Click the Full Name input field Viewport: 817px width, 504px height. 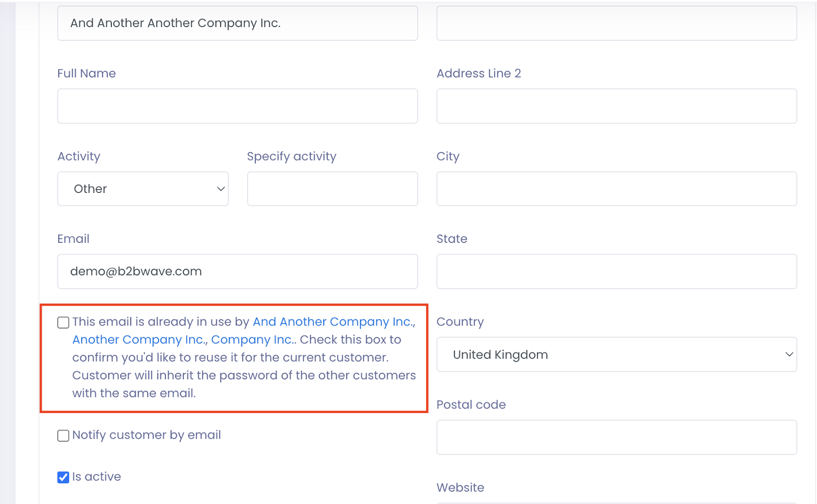pos(237,106)
